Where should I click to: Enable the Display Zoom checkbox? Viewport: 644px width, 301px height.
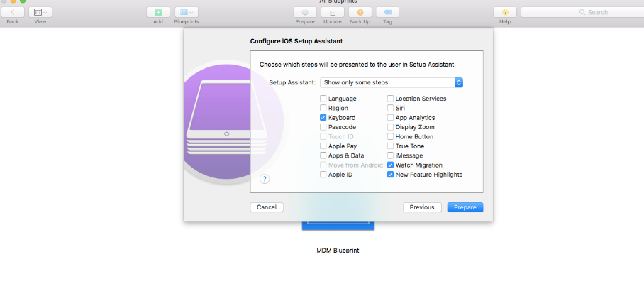[391, 127]
